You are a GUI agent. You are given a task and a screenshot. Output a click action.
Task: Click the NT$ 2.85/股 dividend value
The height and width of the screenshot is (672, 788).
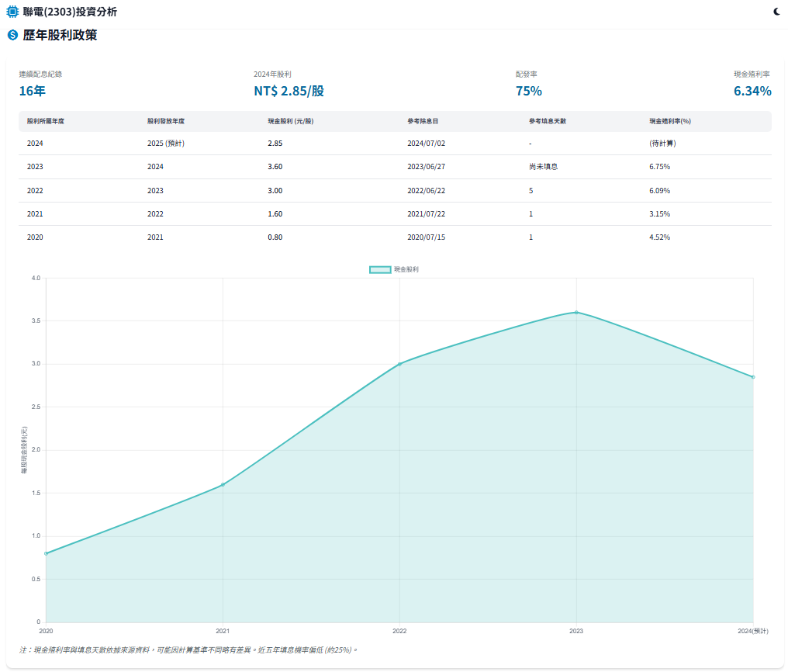tap(289, 91)
